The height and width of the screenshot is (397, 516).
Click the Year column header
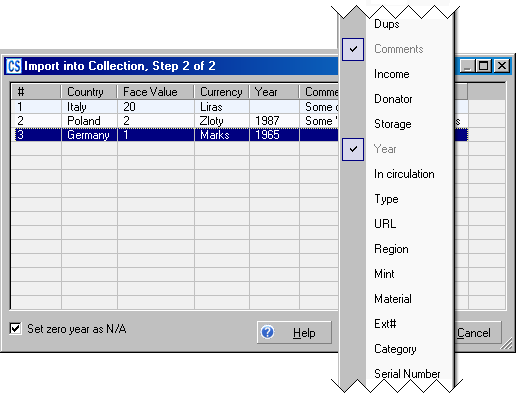pyautogui.click(x=274, y=92)
